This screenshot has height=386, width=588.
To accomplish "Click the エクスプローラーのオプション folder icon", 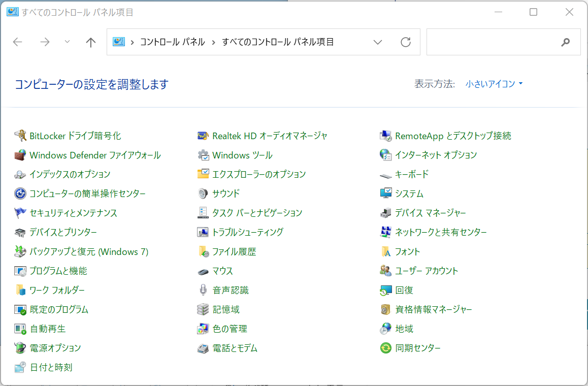I will [203, 174].
